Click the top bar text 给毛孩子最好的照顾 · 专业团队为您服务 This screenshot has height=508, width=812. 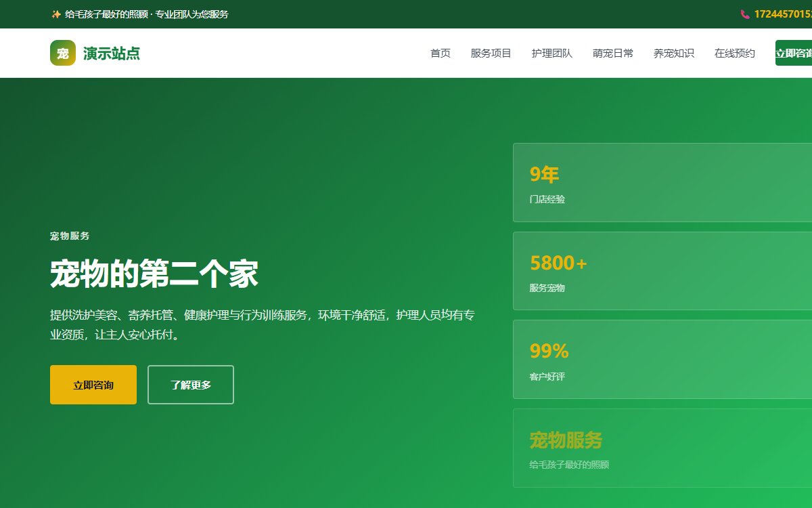(x=147, y=14)
